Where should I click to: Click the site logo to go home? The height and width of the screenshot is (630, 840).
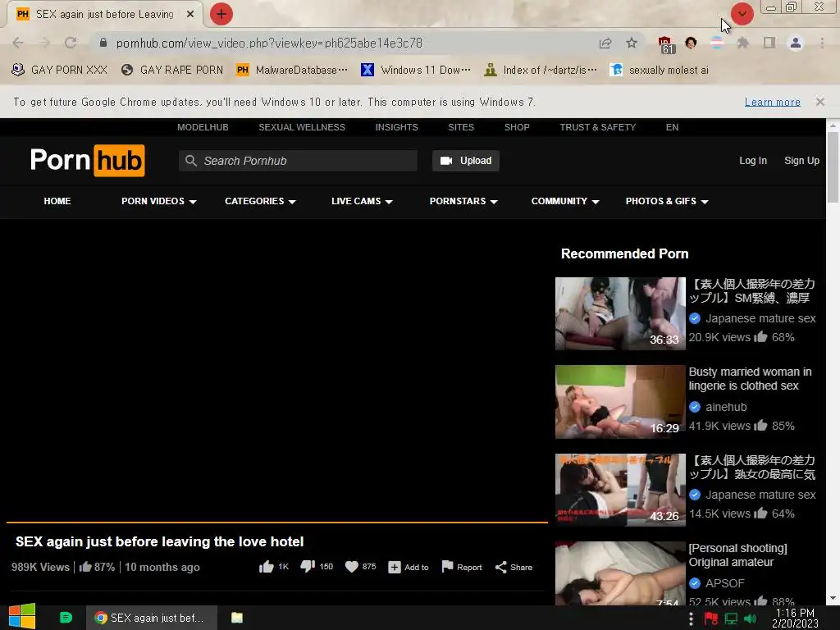click(x=87, y=160)
